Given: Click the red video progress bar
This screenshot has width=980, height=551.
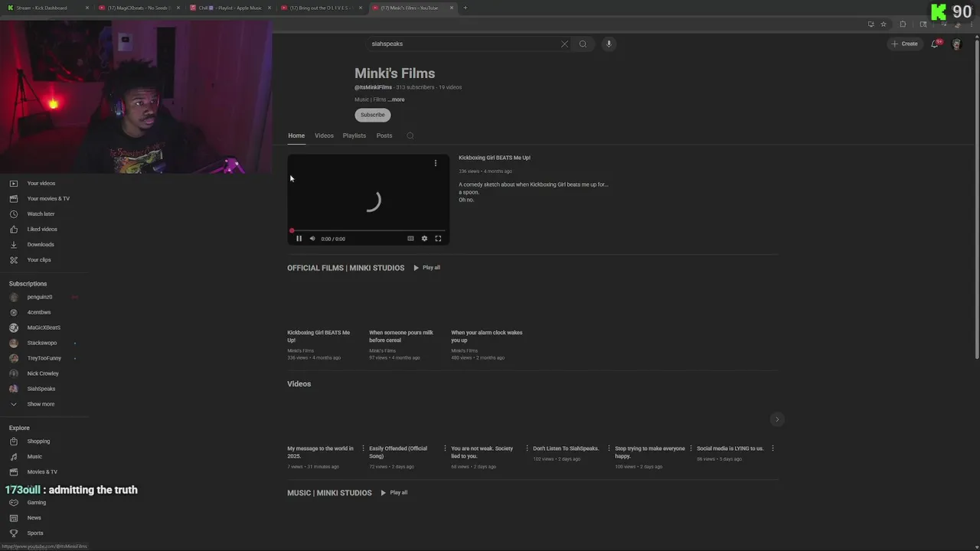Looking at the screenshot, I should pos(368,230).
